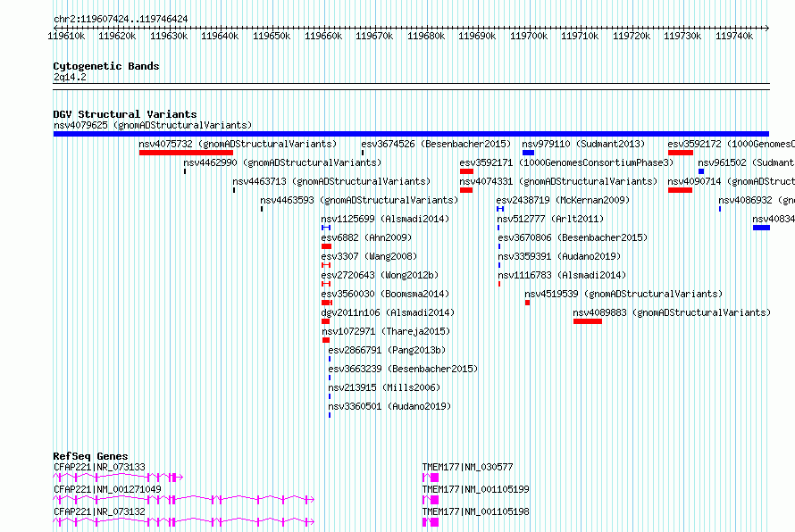
Task: Click nsv4089883 (gnomADStructuralVariants) label
Action: [x=672, y=312]
